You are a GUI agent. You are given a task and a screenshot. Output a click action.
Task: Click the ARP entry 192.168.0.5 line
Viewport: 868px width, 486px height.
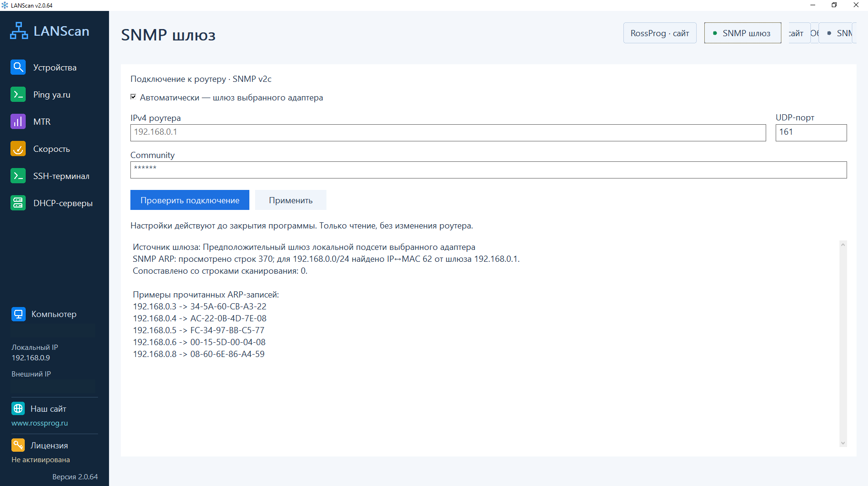(x=198, y=330)
